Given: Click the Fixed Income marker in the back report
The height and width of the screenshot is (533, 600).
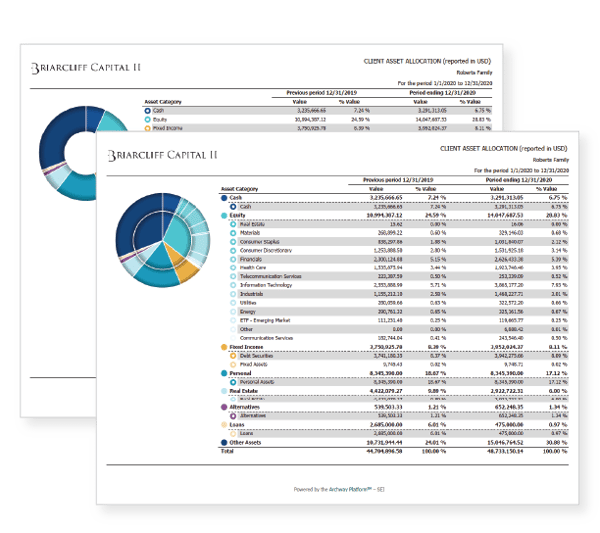Looking at the screenshot, I should pos(148,128).
